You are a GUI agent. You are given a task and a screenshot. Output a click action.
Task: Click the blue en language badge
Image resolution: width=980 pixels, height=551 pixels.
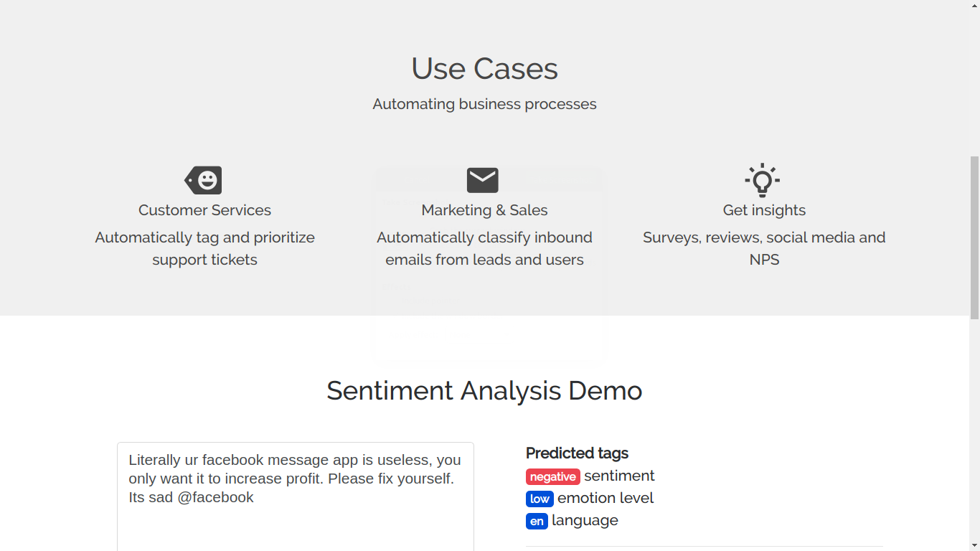[537, 522]
